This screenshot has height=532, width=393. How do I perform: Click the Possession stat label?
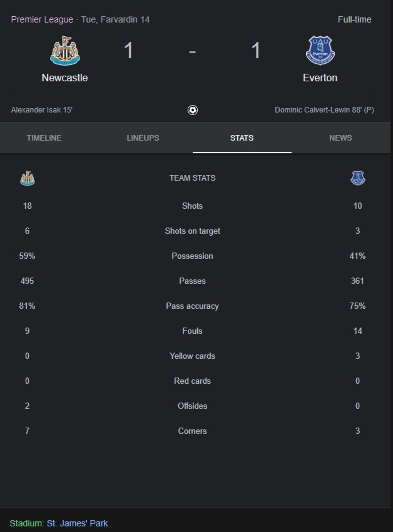point(192,256)
